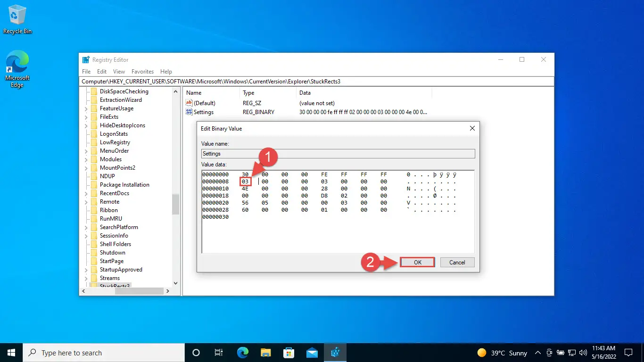This screenshot has height=362, width=644.
Task: Open the Windows Start button
Action: [x=11, y=353]
